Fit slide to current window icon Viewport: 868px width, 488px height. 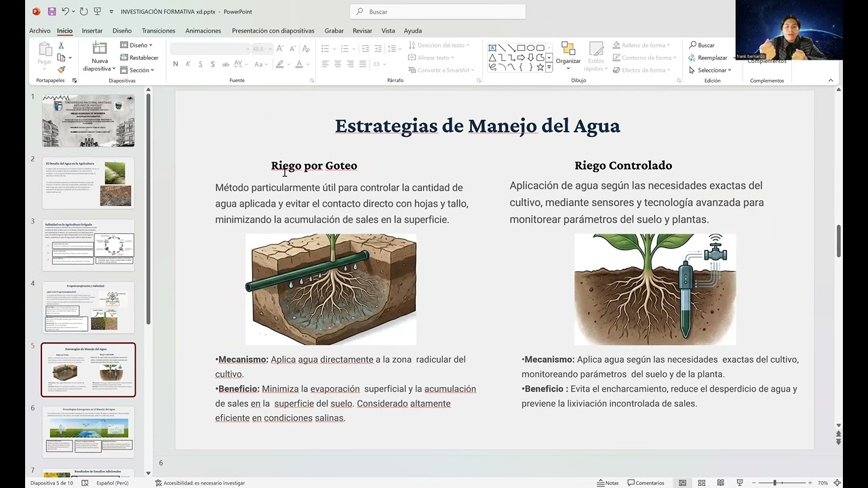(x=837, y=483)
